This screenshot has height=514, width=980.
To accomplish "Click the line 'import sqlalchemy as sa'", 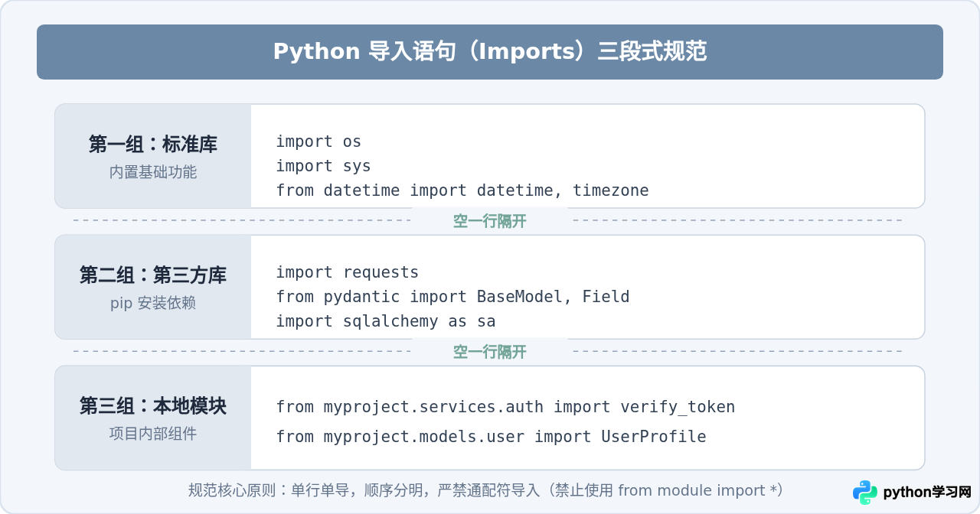I will [386, 321].
